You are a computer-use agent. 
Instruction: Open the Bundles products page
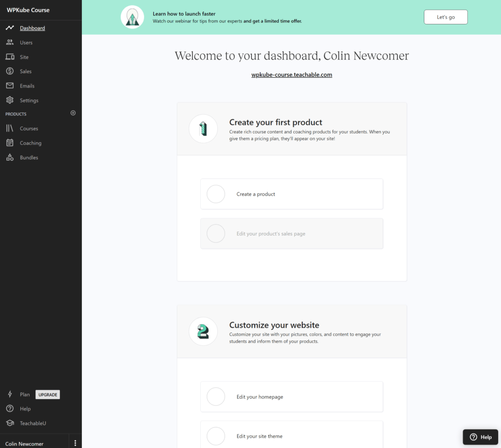[x=29, y=158]
